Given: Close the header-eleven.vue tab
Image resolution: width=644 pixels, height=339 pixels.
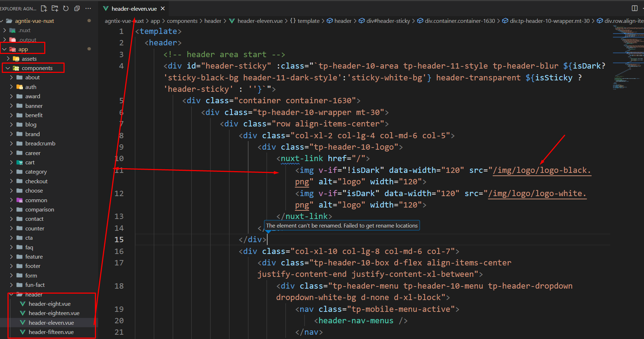Looking at the screenshot, I should click(x=163, y=9).
